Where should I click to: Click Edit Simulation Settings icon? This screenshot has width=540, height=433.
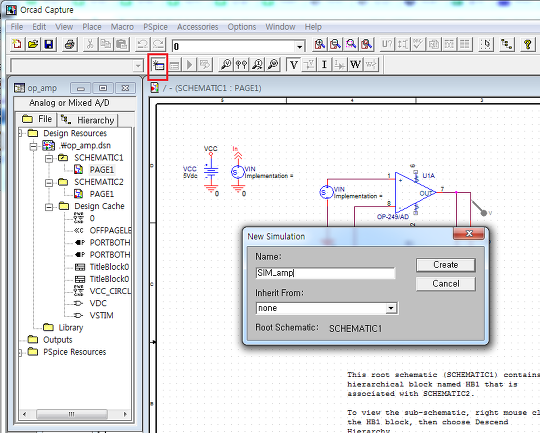click(x=174, y=65)
